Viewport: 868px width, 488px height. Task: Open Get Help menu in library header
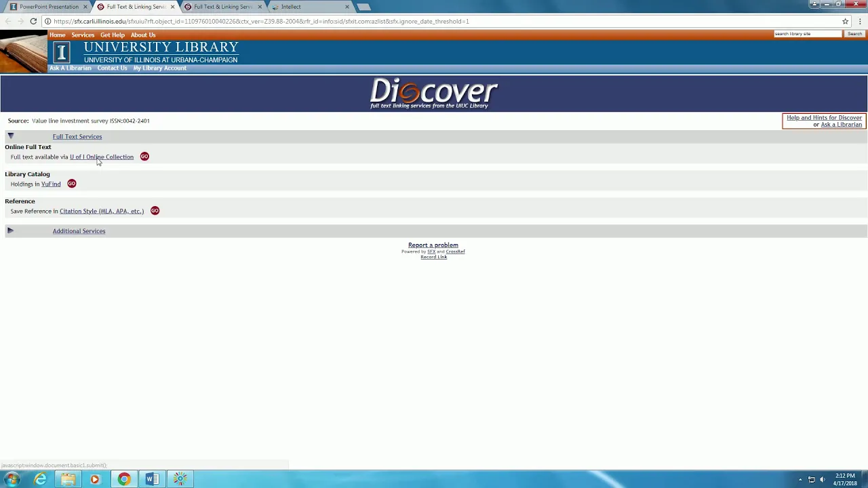113,35
